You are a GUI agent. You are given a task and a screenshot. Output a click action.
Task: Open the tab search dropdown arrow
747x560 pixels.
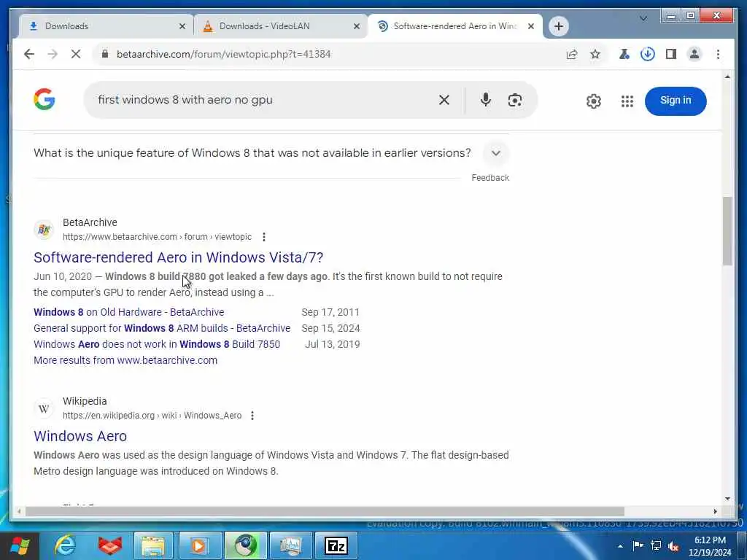point(643,18)
